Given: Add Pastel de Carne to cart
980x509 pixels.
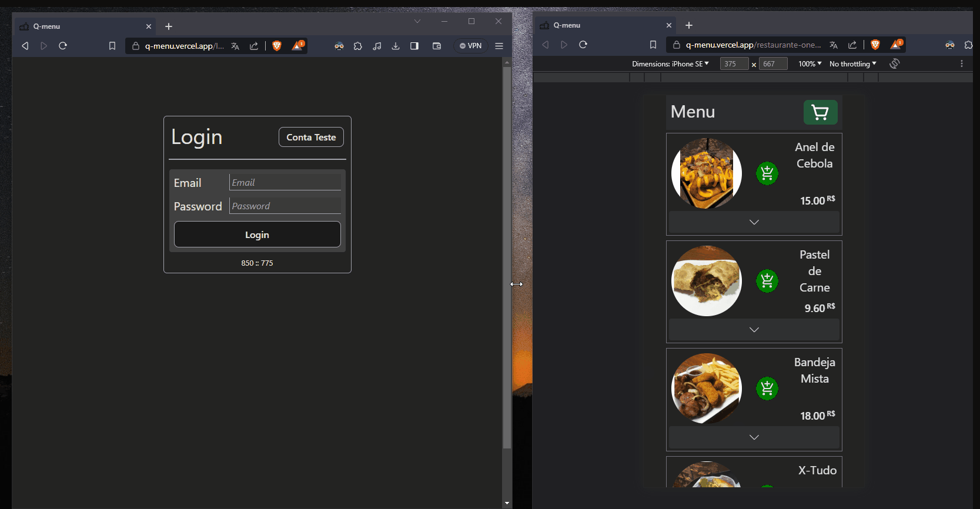Looking at the screenshot, I should coord(767,281).
